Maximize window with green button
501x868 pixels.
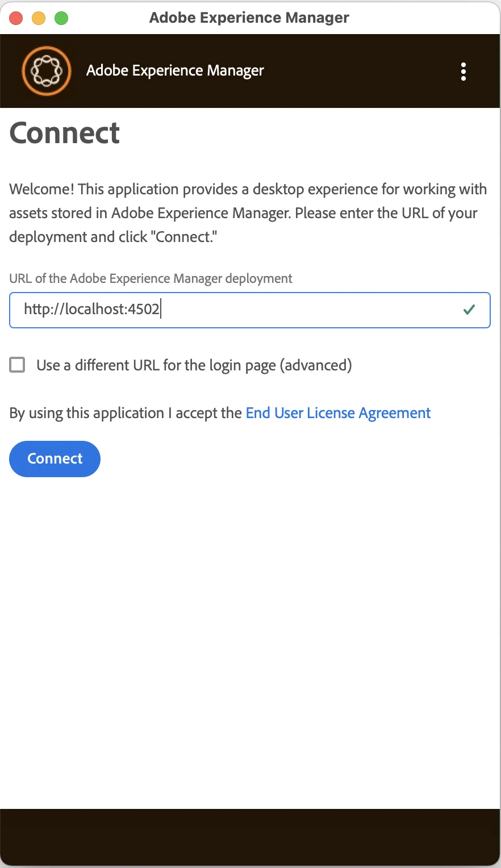tap(61, 18)
